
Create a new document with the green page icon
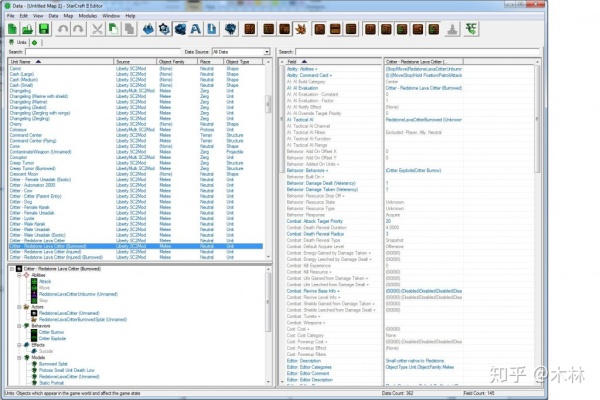pos(12,29)
